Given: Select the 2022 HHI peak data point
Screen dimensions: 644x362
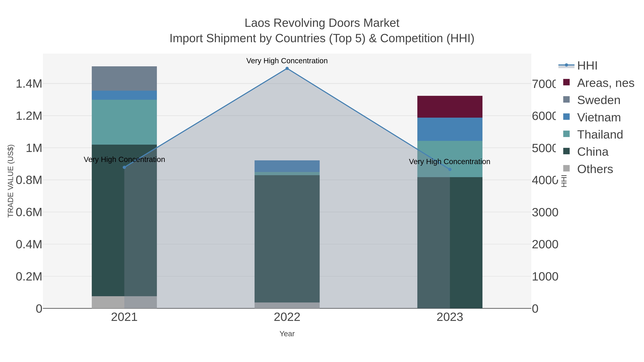Looking at the screenshot, I should pyautogui.click(x=287, y=68).
